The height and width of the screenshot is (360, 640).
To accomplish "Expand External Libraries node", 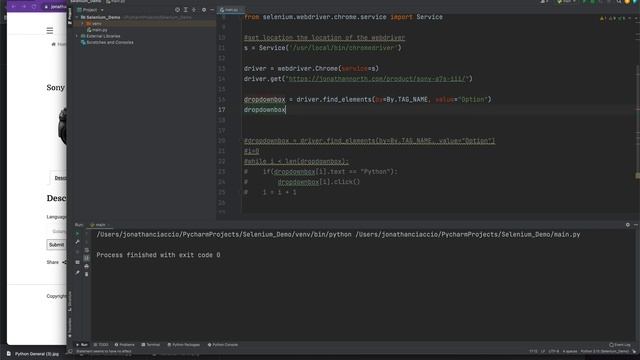I will 77,36.
